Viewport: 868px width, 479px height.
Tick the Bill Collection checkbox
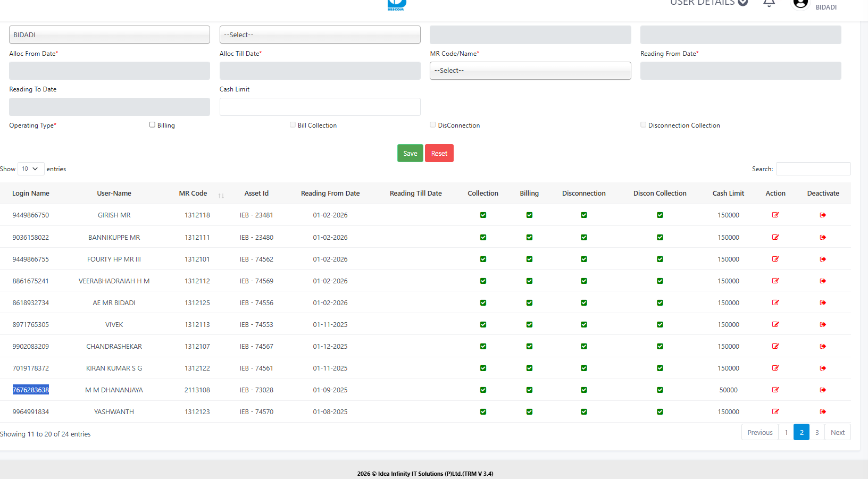click(293, 125)
